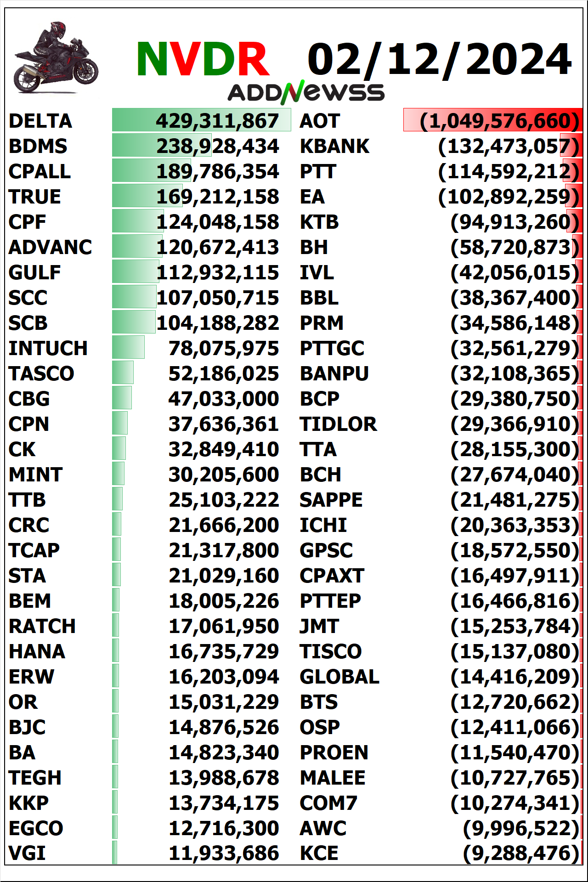Click the ADDNewss logo
Screen dimensions: 588x882
pos(306,92)
